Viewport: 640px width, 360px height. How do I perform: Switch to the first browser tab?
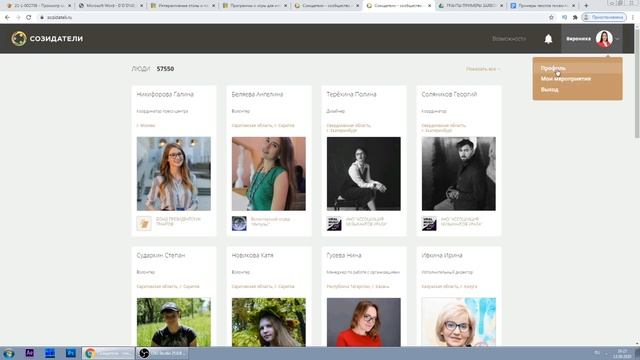point(38,6)
